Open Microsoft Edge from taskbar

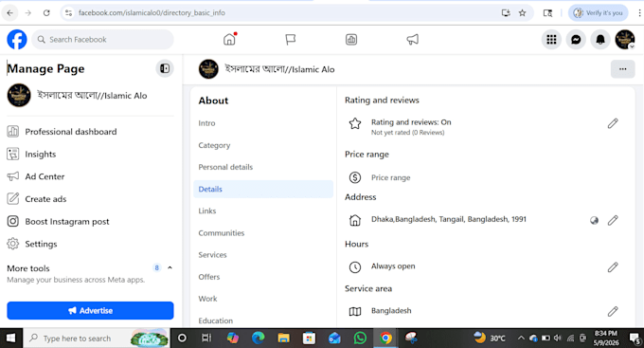(258, 339)
